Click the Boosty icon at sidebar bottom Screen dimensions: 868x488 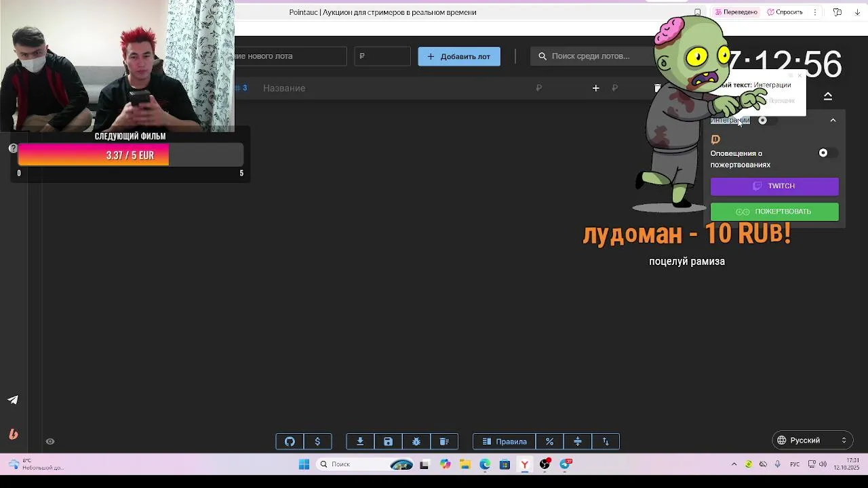(x=13, y=434)
